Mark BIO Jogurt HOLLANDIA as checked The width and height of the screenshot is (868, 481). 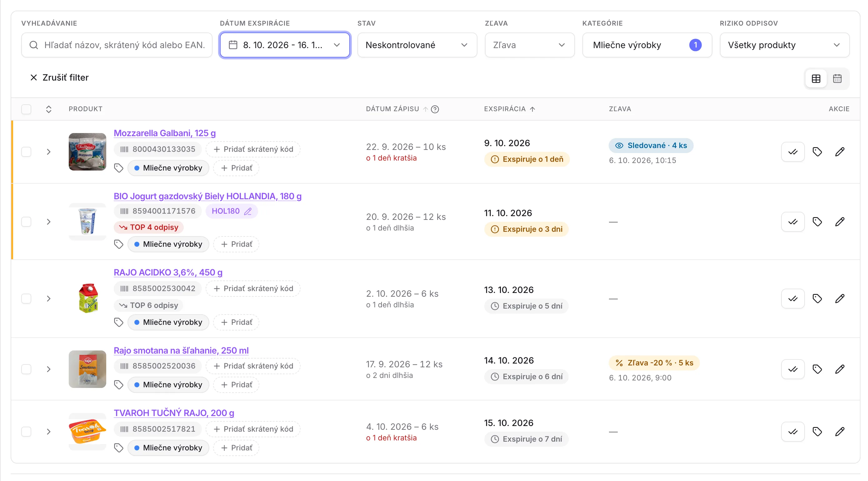792,222
